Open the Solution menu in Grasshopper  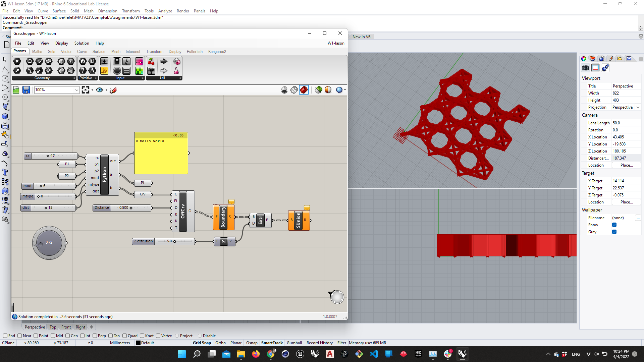(82, 43)
